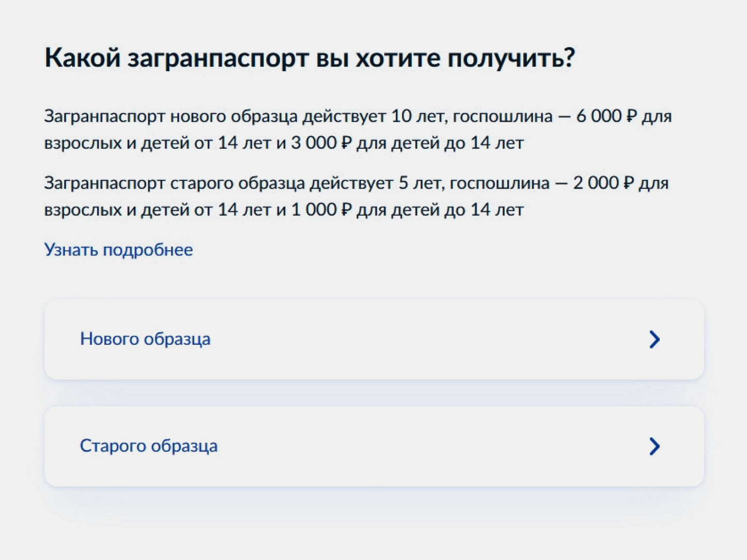Click the 3 000 children's fee amount
The image size is (747, 560).
(313, 143)
